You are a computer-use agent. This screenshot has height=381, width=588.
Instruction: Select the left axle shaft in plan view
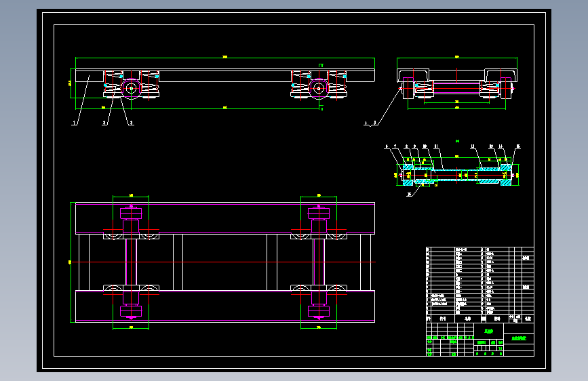[131, 262]
